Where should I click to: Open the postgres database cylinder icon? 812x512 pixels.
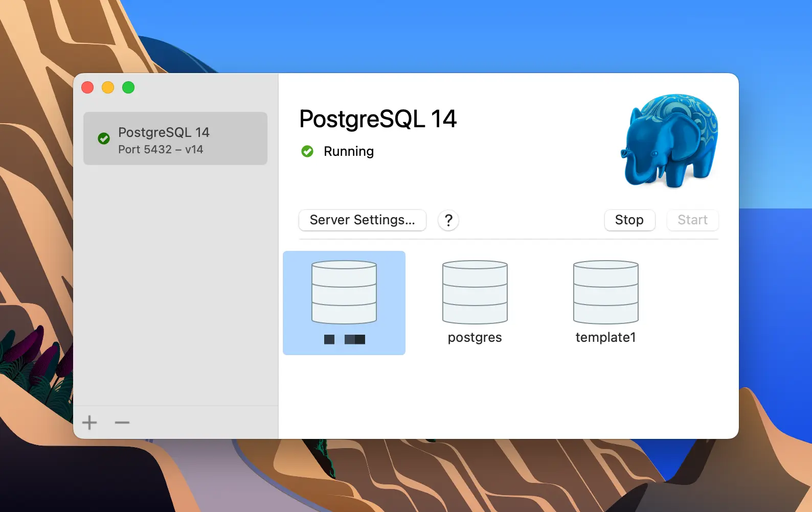pos(475,292)
